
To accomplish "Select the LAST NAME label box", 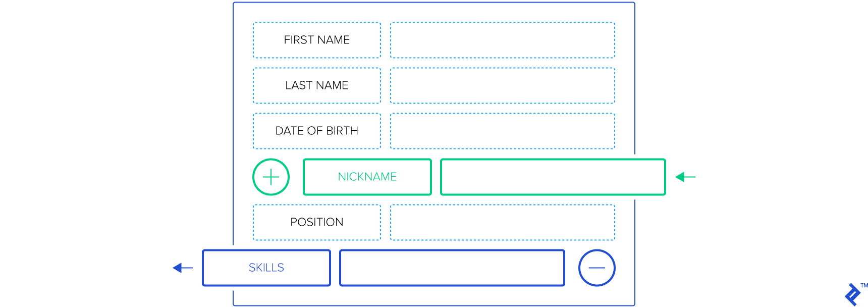I will point(317,85).
